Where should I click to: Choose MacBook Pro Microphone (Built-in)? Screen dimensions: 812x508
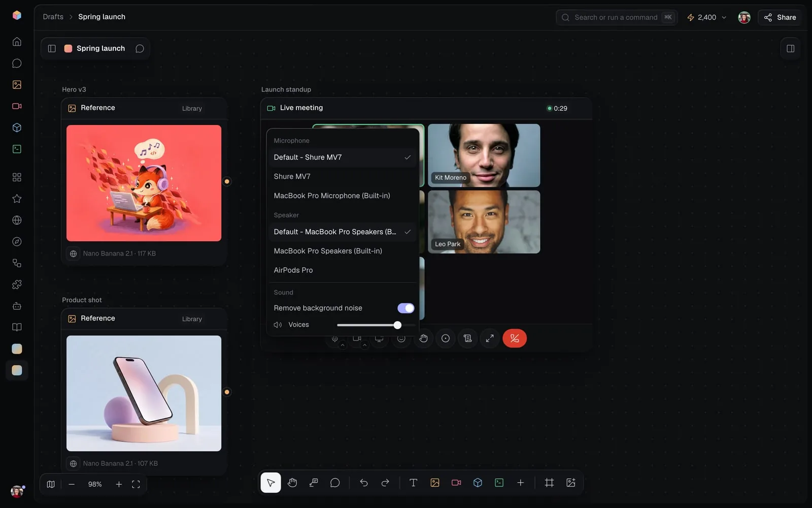(343, 196)
